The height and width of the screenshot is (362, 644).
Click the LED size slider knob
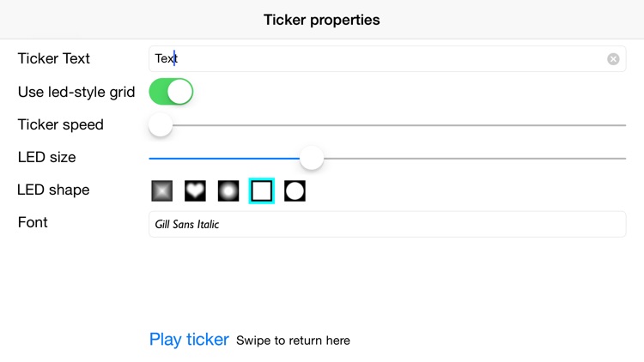pos(312,158)
